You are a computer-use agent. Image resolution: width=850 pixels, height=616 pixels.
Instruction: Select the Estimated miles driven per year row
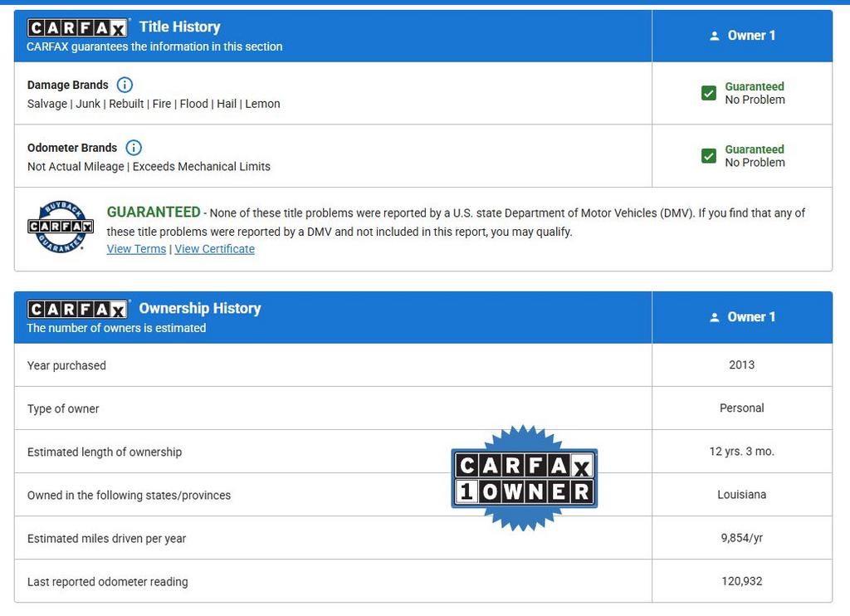click(106, 538)
